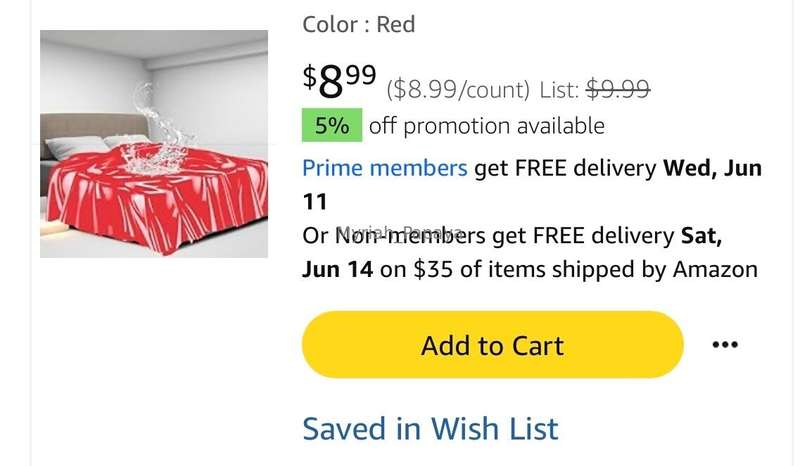Click the Non-members get FREE delivery line
This screenshot has width=800, height=466.
(x=512, y=236)
